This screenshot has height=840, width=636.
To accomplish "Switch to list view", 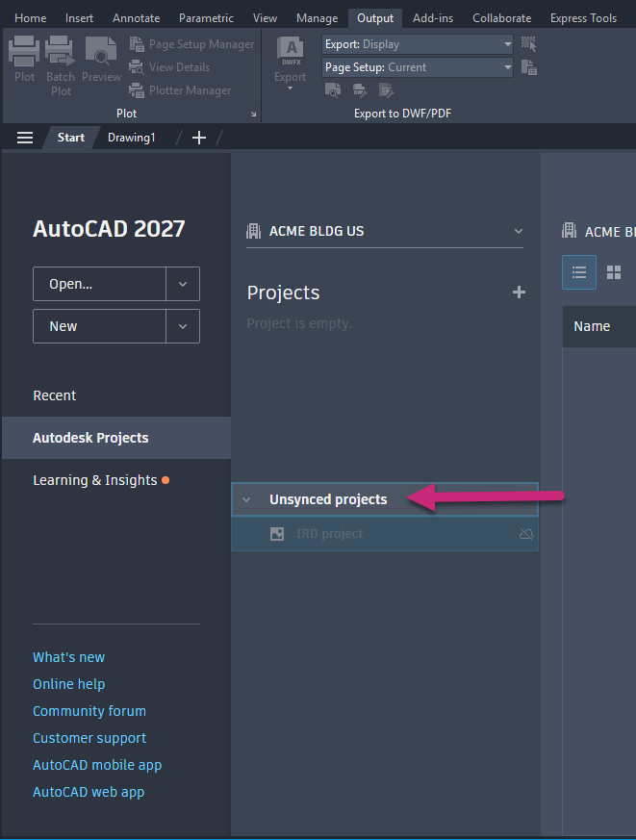I will pos(579,272).
